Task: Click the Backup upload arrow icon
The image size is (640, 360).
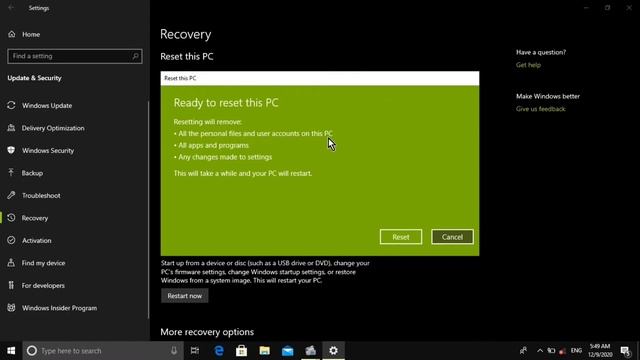Action: 11,173
